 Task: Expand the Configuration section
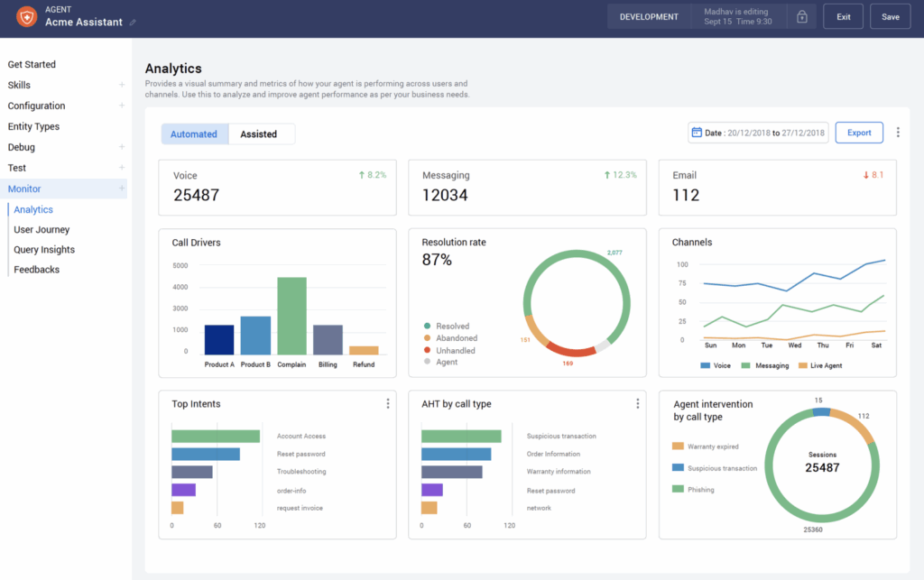point(122,106)
